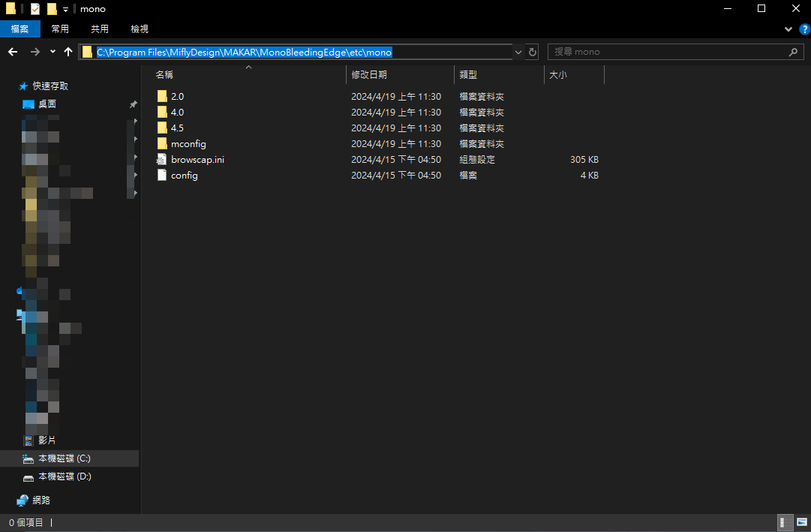This screenshot has width=811, height=532.
Task: Click the Up one level arrow
Action: click(x=68, y=52)
